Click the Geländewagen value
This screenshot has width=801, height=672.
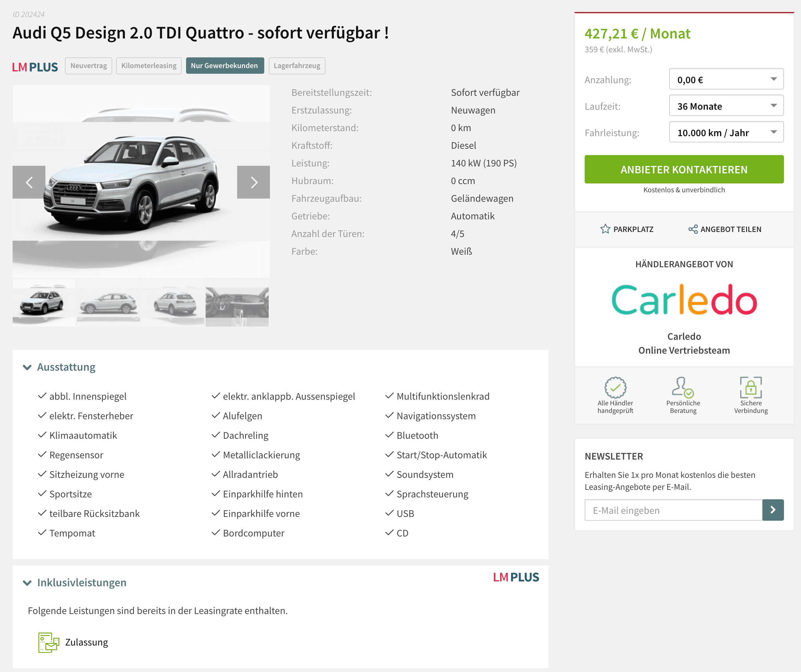[x=482, y=198]
